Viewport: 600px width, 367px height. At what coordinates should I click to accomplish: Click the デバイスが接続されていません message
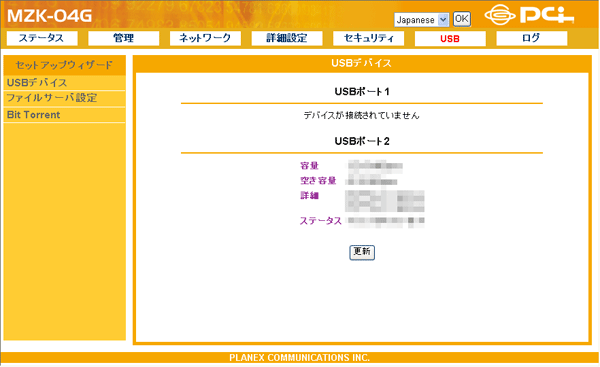point(362,116)
